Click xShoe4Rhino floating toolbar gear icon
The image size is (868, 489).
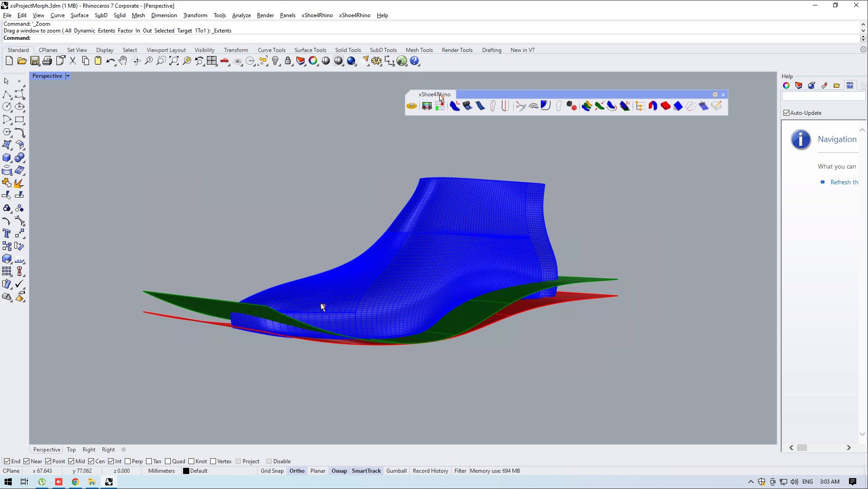[x=715, y=94]
